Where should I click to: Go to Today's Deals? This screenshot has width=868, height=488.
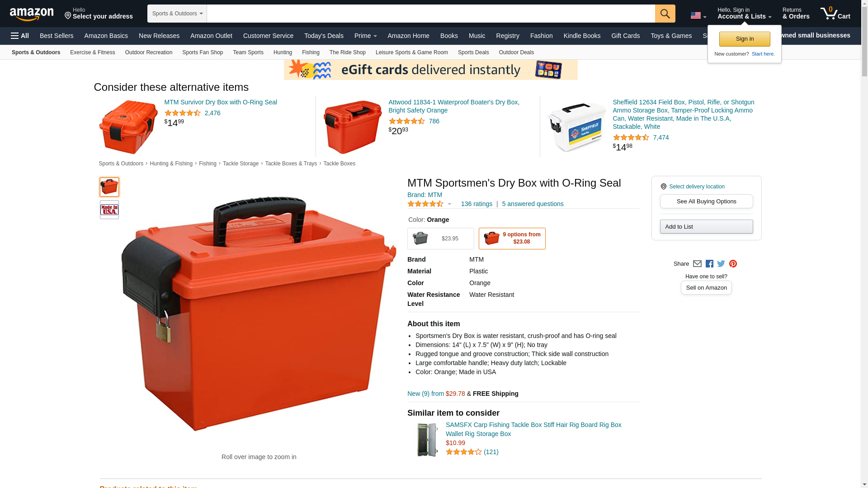tap(324, 36)
